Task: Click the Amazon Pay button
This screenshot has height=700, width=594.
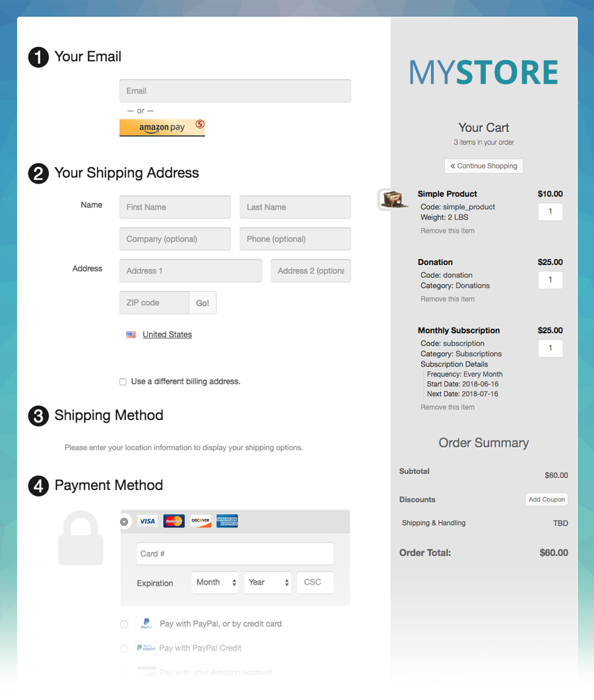Action: point(162,127)
